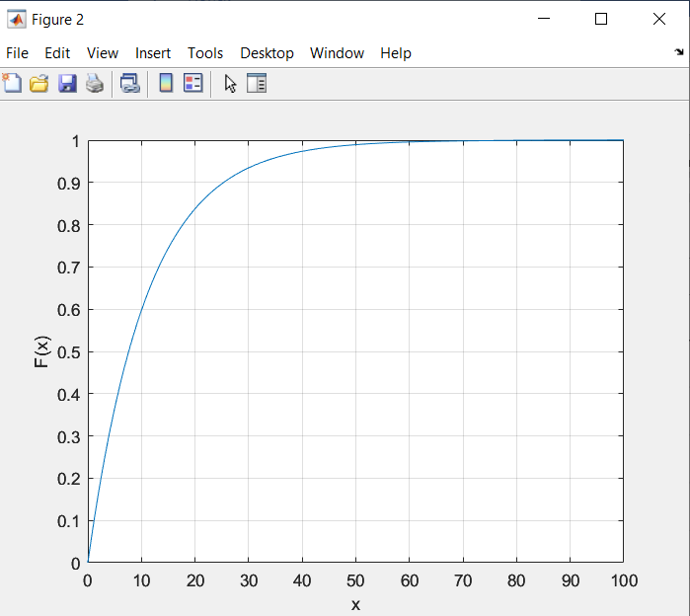Click the y-axis tick label 0.5
The image size is (690, 616).
coord(69,352)
